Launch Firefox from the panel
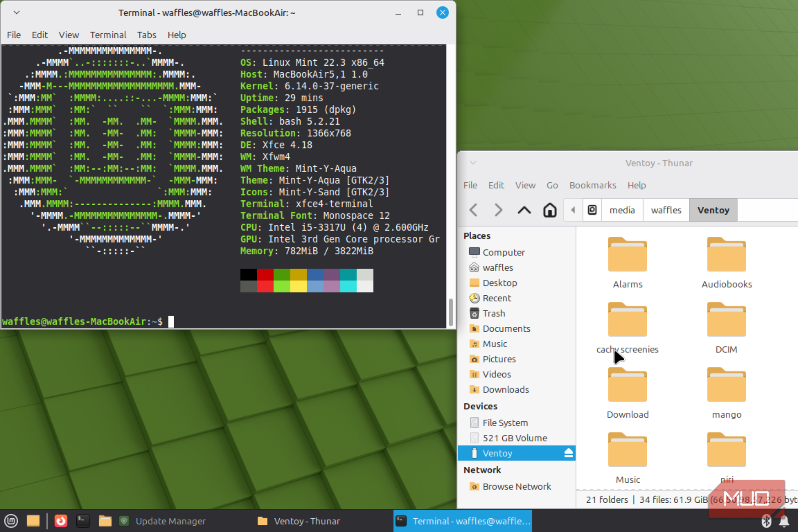The height and width of the screenshot is (532, 798). (61, 521)
